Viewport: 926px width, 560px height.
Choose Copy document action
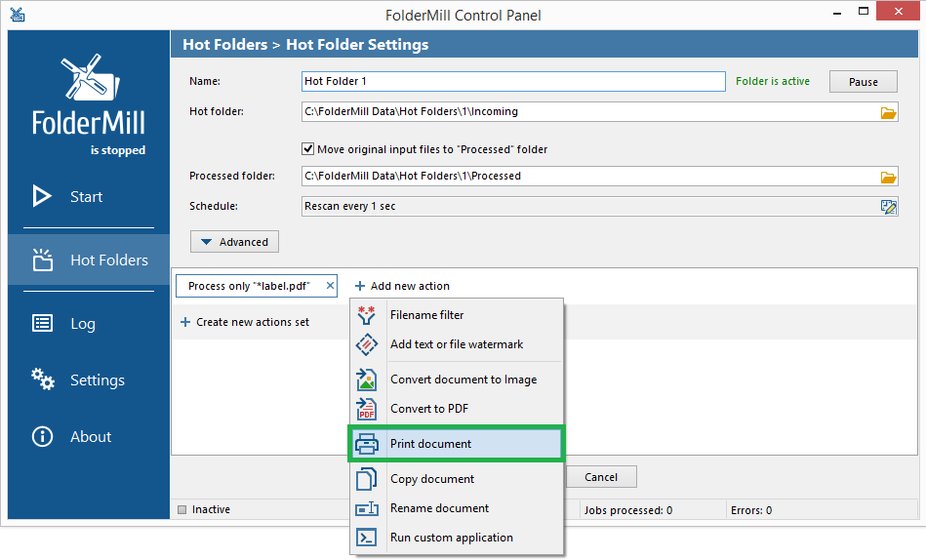click(x=457, y=478)
